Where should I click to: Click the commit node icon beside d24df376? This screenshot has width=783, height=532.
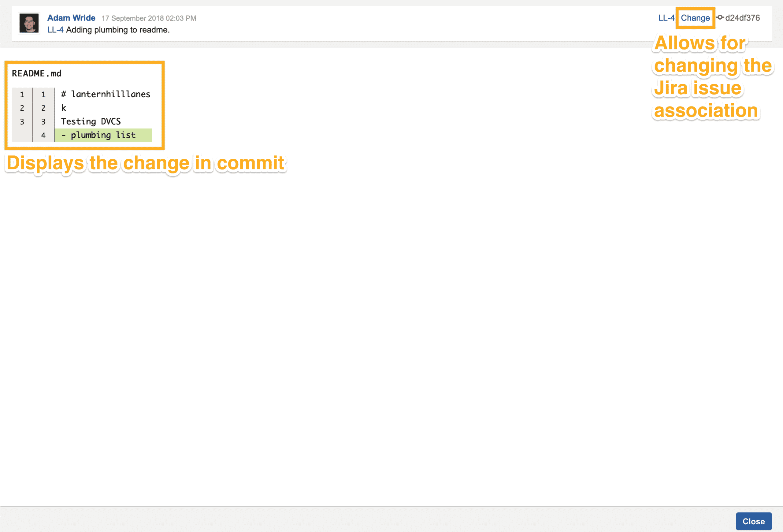pyautogui.click(x=720, y=17)
